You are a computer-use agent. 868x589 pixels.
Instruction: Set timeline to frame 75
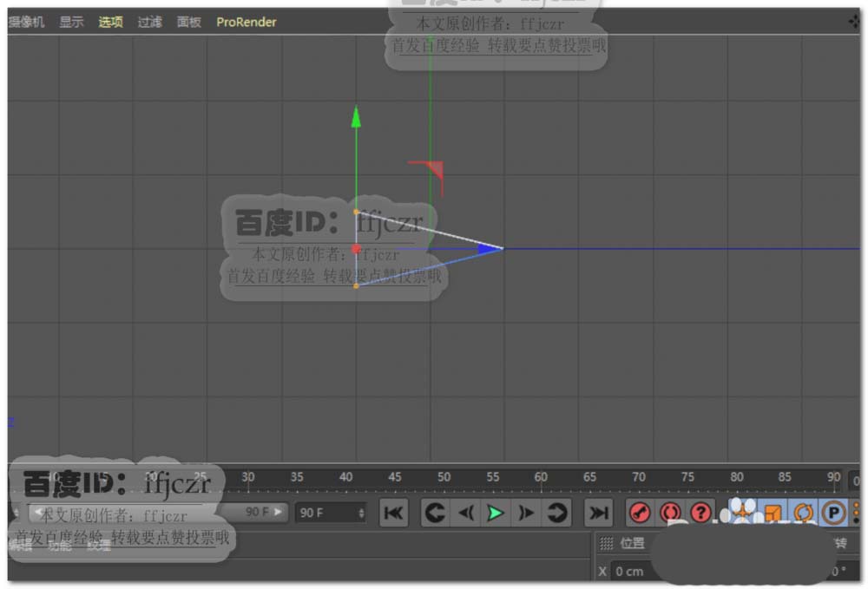click(x=687, y=478)
